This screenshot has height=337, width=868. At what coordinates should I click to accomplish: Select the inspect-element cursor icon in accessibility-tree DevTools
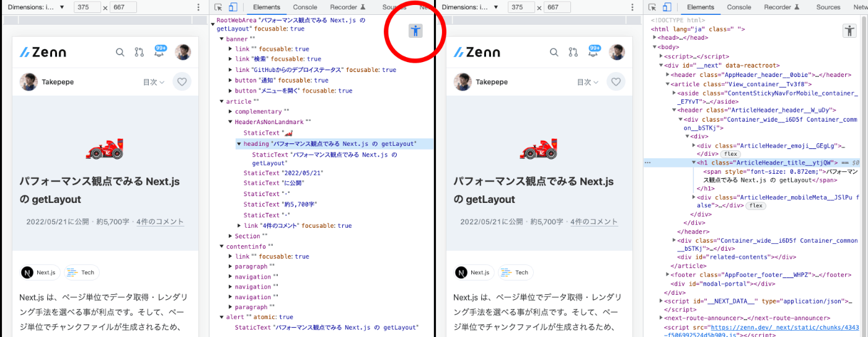click(x=218, y=7)
